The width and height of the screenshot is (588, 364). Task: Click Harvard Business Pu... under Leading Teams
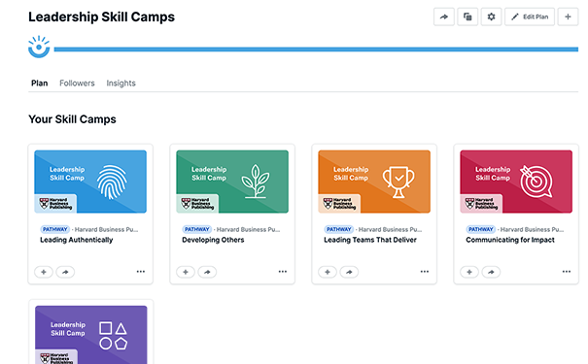391,229
